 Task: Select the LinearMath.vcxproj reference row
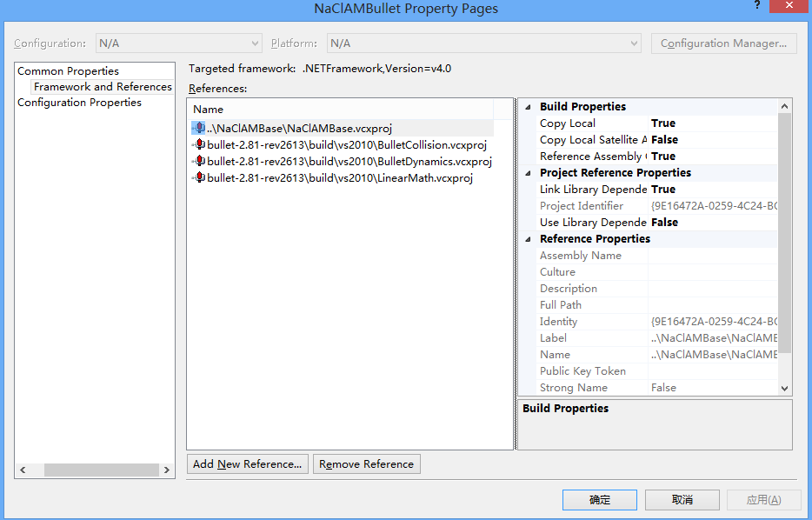343,177
